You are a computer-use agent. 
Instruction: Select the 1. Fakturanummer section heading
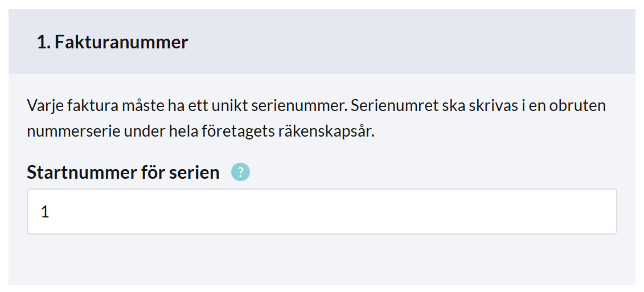point(113,42)
